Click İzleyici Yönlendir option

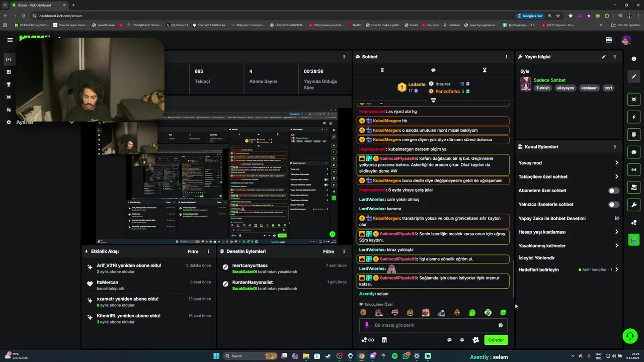536,258
